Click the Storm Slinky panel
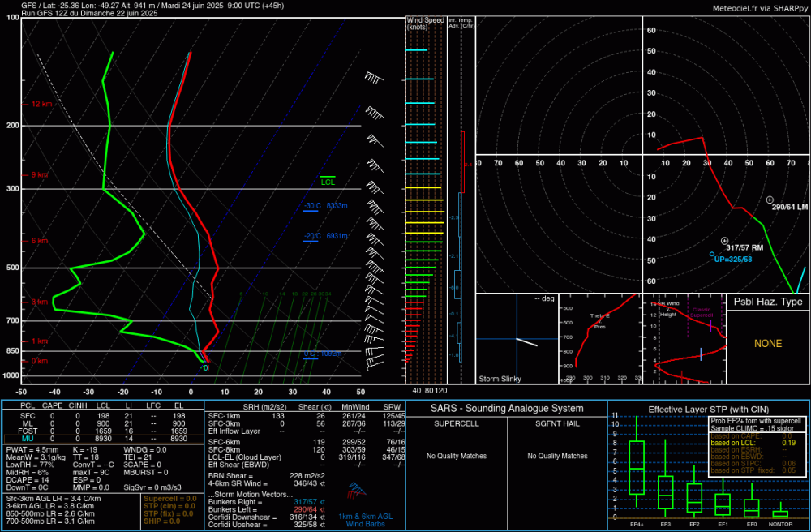This screenshot has width=811, height=532. [x=516, y=339]
